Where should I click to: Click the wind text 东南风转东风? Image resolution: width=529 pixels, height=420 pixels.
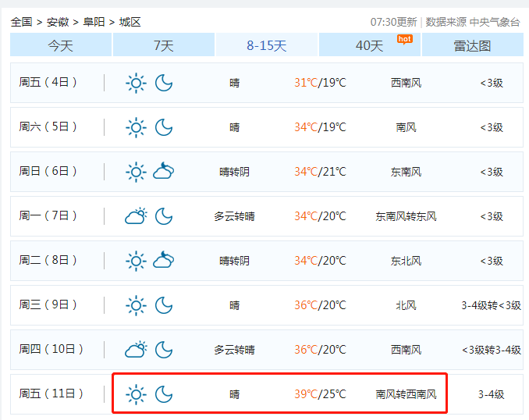click(407, 216)
